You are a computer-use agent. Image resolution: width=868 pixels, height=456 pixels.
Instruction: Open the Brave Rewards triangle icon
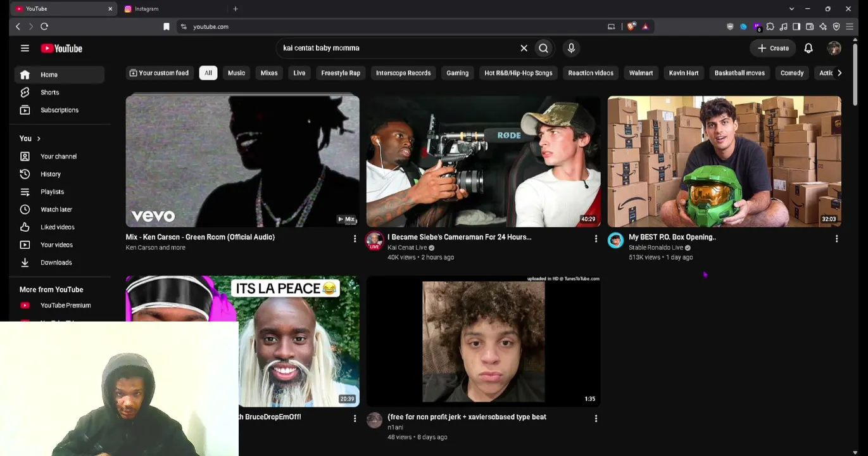(x=645, y=27)
